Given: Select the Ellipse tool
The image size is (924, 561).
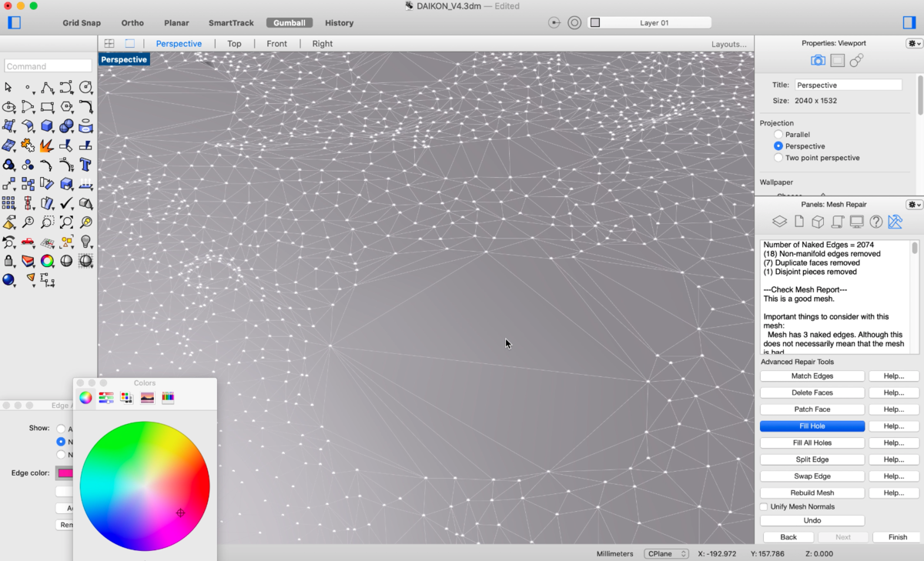Looking at the screenshot, I should pos(8,107).
